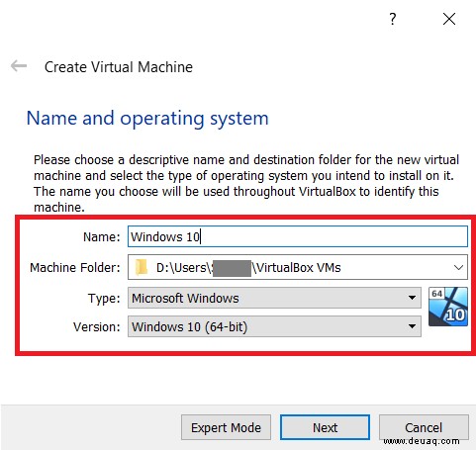Click the 'Version:' label

point(97,326)
